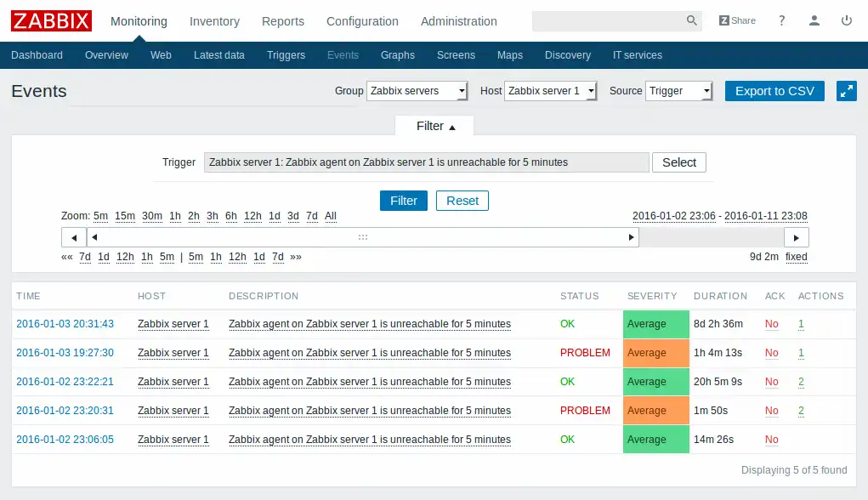Click the search magnifier icon
The height and width of the screenshot is (500, 868).
[691, 20]
